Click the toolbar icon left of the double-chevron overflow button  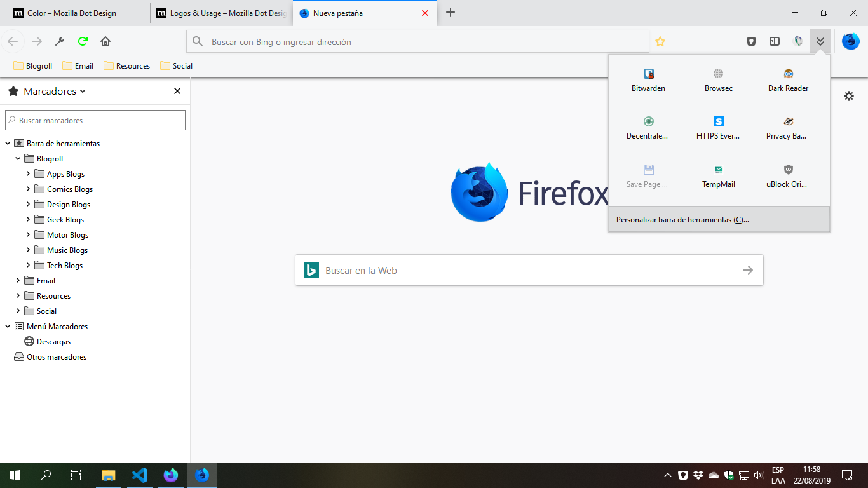coord(798,41)
